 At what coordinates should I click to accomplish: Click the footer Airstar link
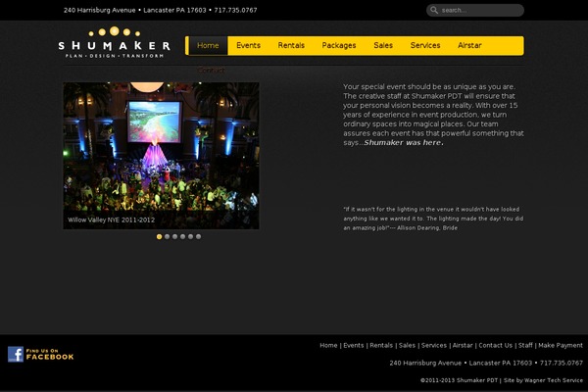coord(463,346)
